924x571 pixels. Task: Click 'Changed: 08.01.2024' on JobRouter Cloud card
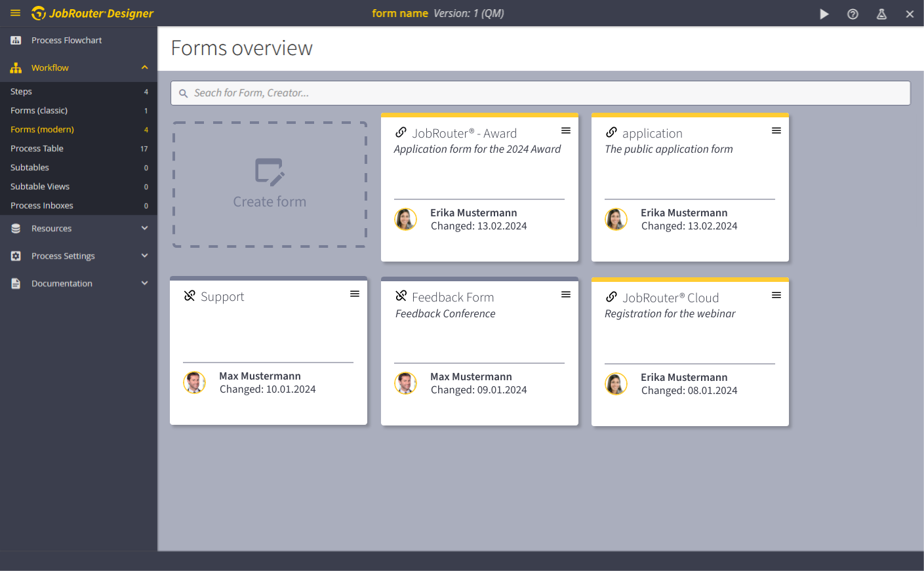[689, 391]
